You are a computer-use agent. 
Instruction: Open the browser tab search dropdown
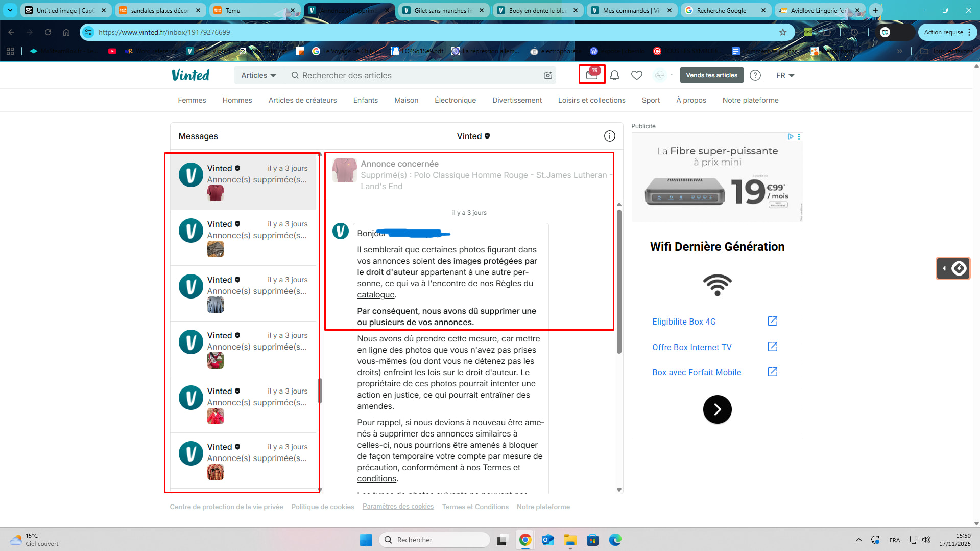tap(10, 10)
